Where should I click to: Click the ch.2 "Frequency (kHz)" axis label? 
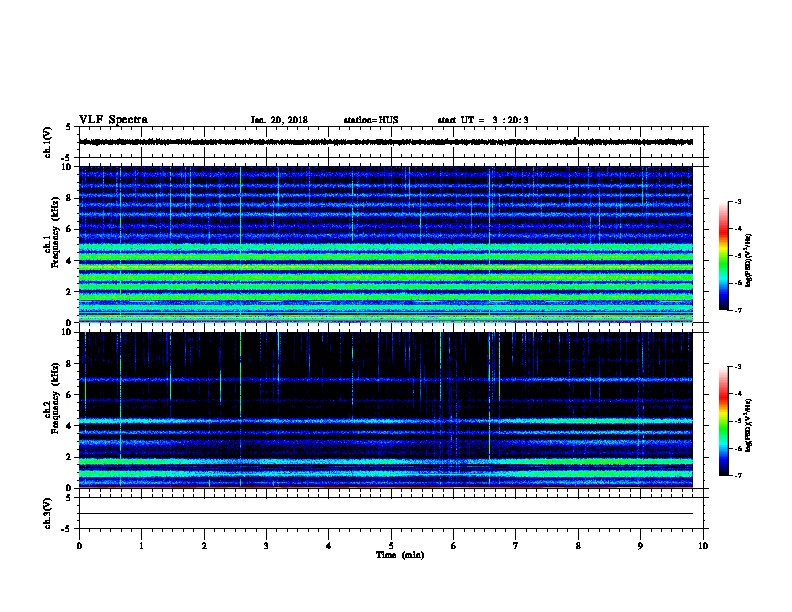coord(55,398)
